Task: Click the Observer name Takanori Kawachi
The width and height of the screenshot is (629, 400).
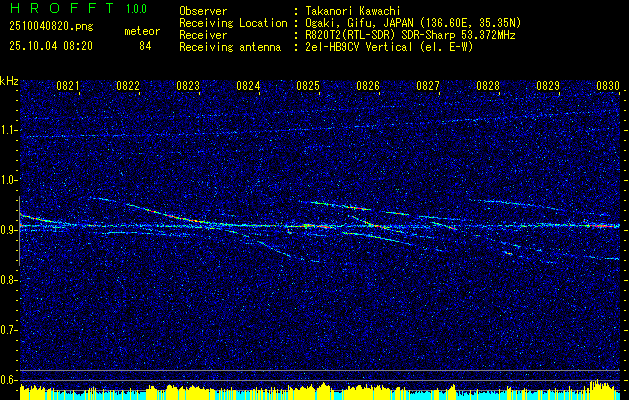Action: tap(351, 12)
